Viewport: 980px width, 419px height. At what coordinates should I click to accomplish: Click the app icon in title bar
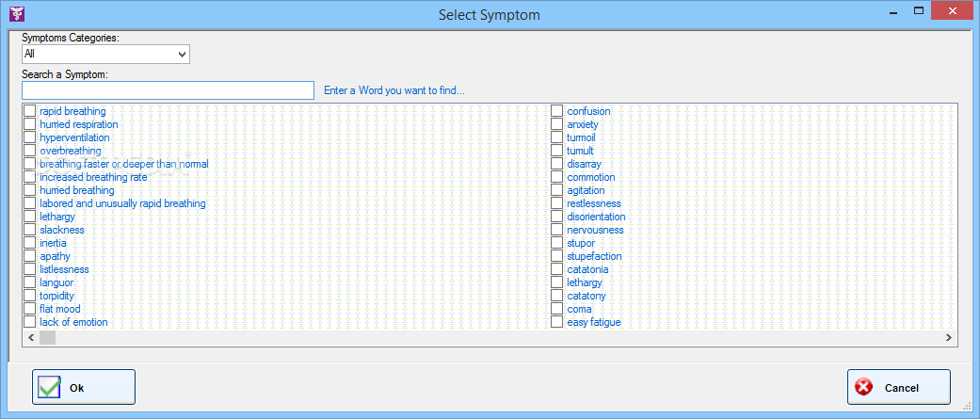coord(16,14)
